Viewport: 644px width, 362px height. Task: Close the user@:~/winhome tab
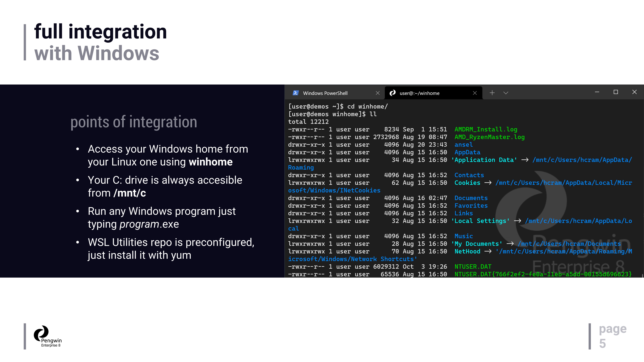[475, 93]
